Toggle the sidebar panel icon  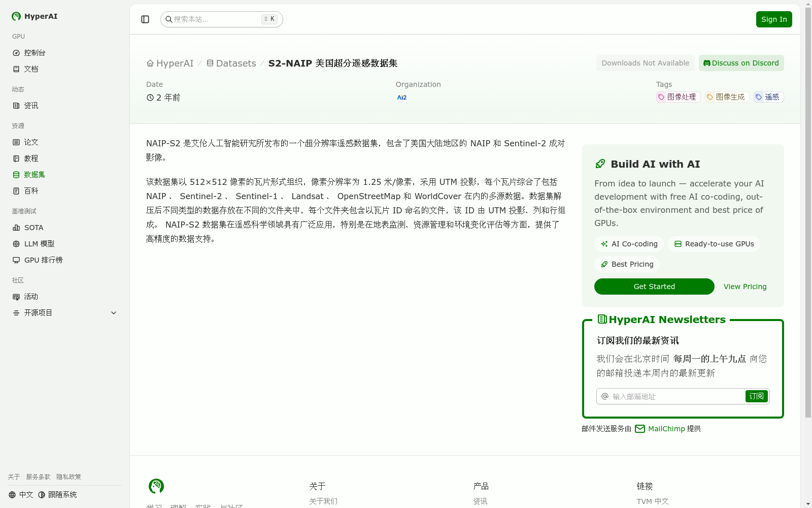(x=145, y=19)
